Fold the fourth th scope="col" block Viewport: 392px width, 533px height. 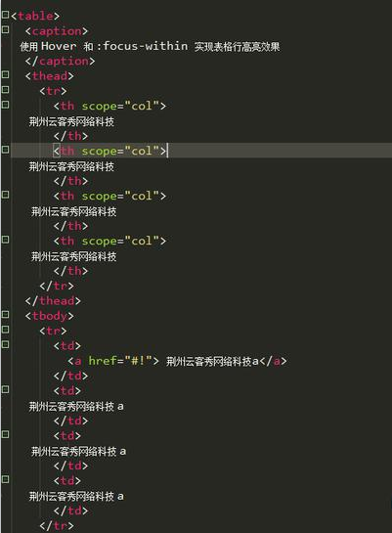point(5,240)
